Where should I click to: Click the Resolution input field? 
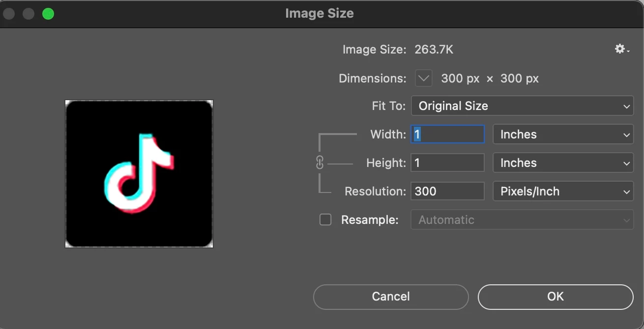[448, 192]
